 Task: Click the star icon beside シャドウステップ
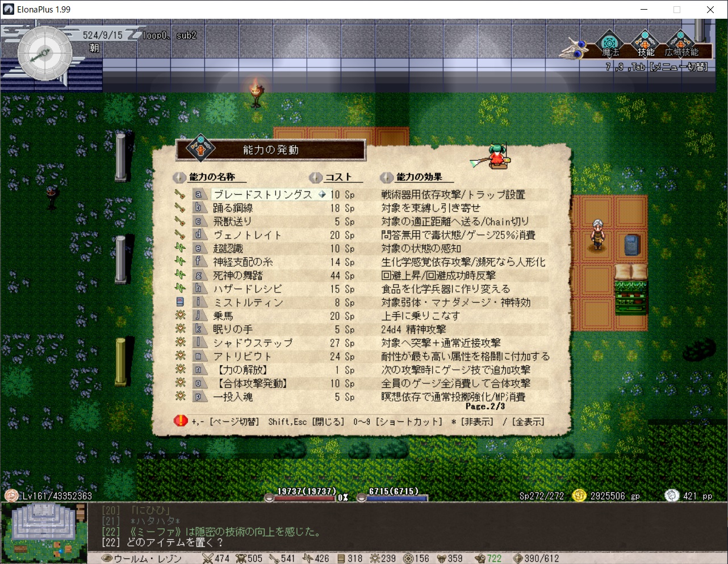180,342
